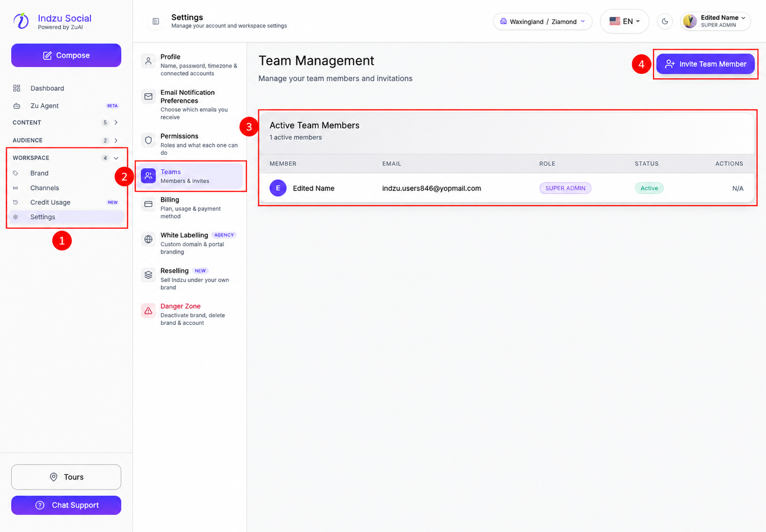
Task: Open the Danger Zone settings tab
Action: click(191, 314)
